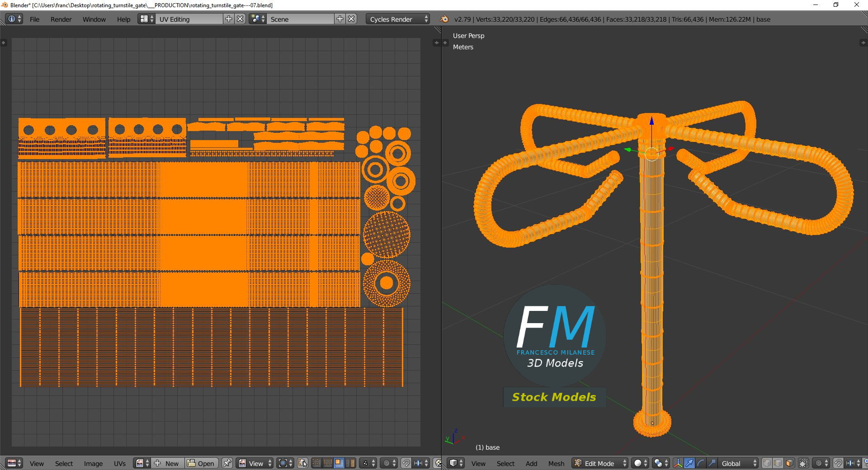
Task: Open the Render menu
Action: [61, 19]
